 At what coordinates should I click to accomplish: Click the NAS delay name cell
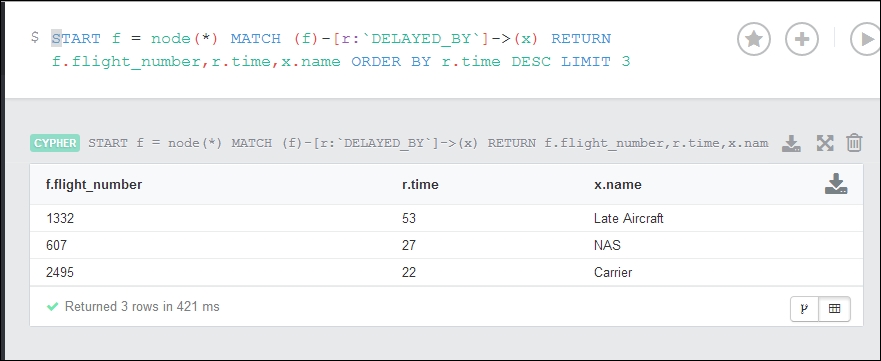[x=607, y=245]
